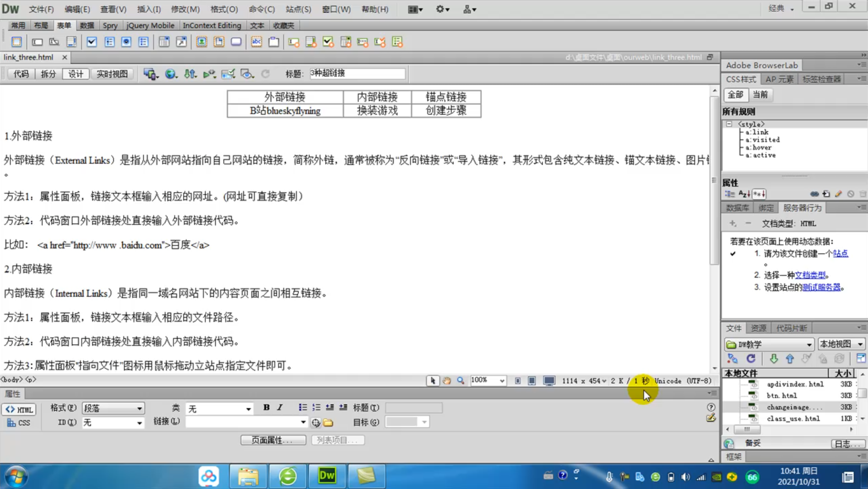
Task: Switch CSS Styles panel to 全部 mode
Action: [735, 95]
